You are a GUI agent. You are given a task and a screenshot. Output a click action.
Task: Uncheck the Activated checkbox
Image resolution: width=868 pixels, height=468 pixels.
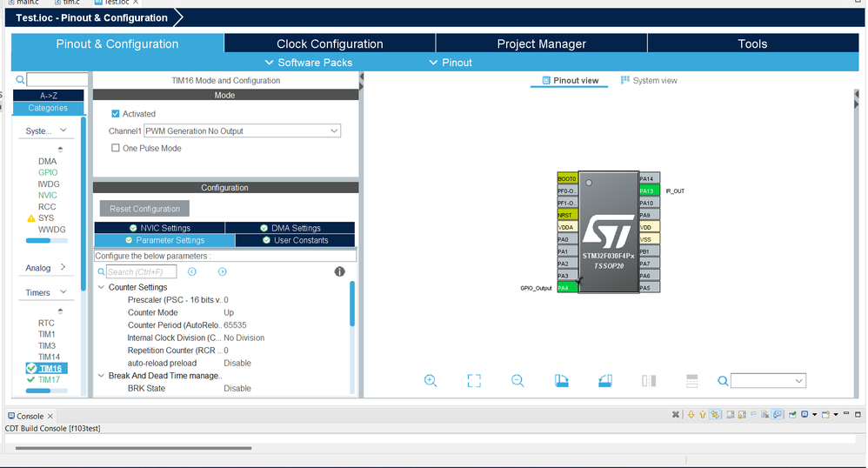point(115,114)
